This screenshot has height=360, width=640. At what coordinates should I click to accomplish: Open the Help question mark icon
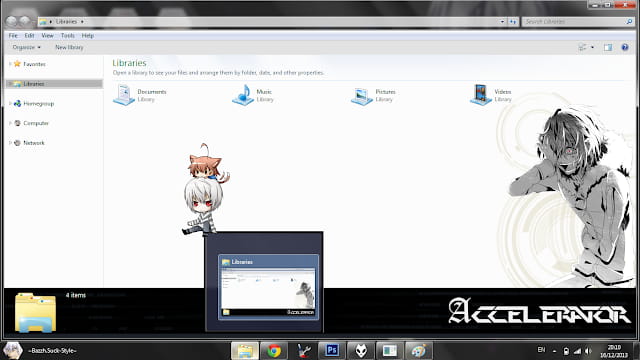tap(625, 47)
